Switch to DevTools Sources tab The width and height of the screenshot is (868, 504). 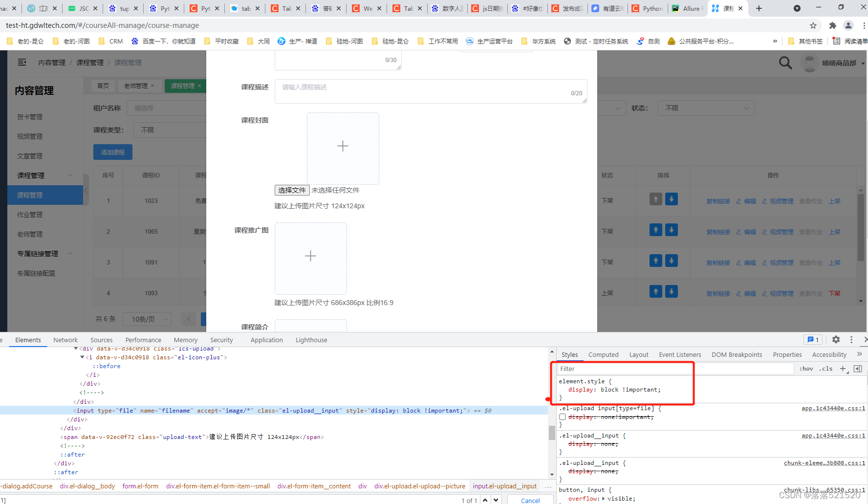101,340
